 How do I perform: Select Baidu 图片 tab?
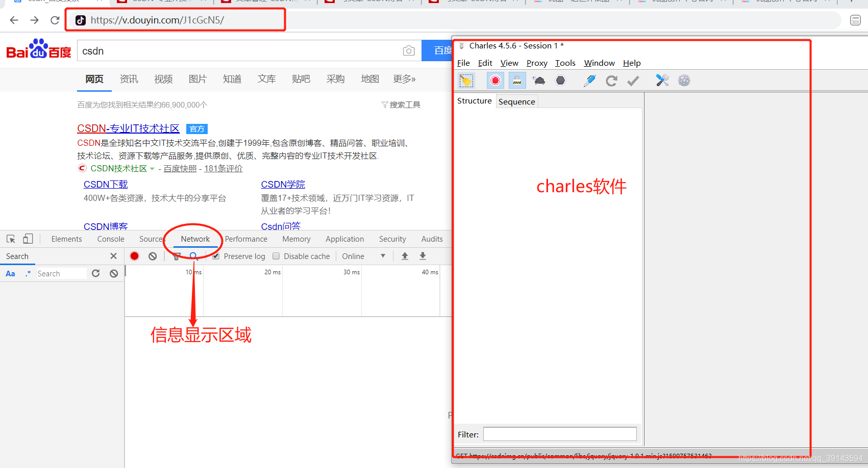coord(197,79)
